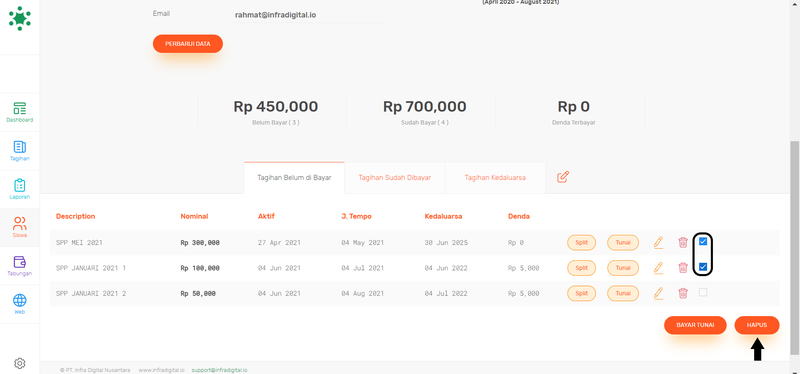The image size is (800, 374).
Task: Open the settings gear icon
Action: point(20,363)
